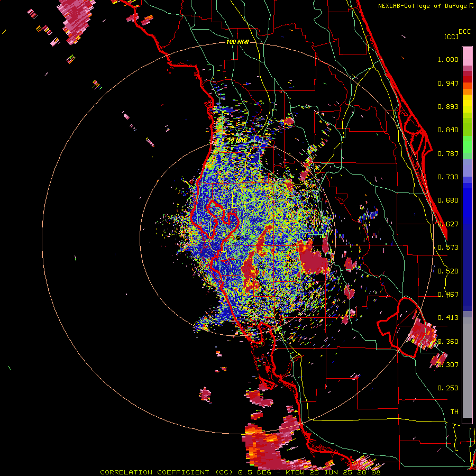Click the 0.840 scale value
476x476 pixels.
448,130
